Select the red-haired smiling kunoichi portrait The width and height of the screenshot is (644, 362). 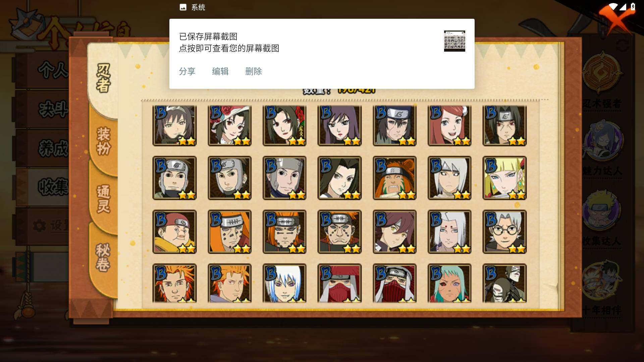tap(449, 126)
